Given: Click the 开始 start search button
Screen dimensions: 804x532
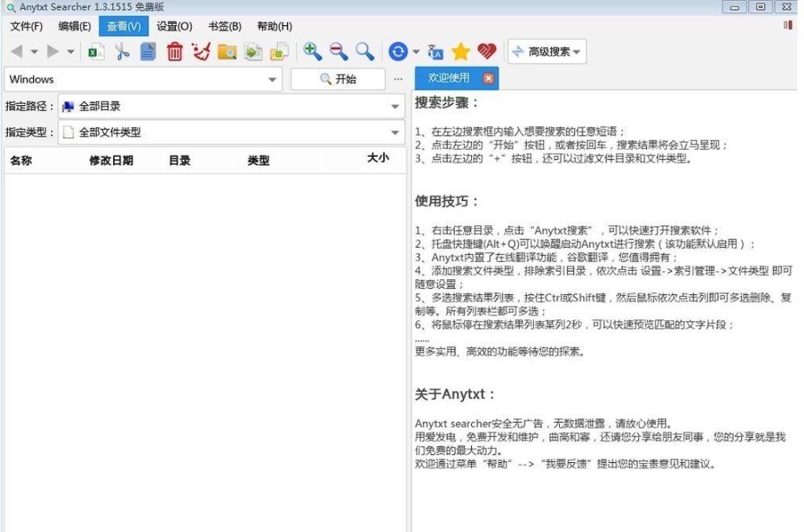Looking at the screenshot, I should [x=338, y=79].
